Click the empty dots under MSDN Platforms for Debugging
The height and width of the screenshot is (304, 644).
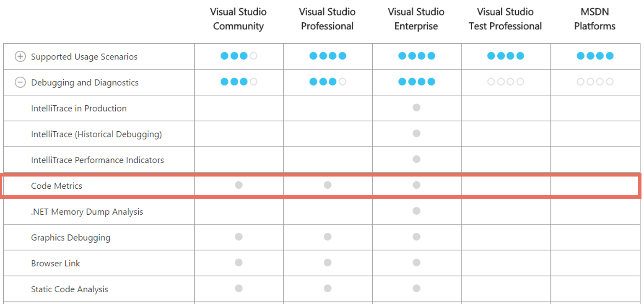point(595,82)
